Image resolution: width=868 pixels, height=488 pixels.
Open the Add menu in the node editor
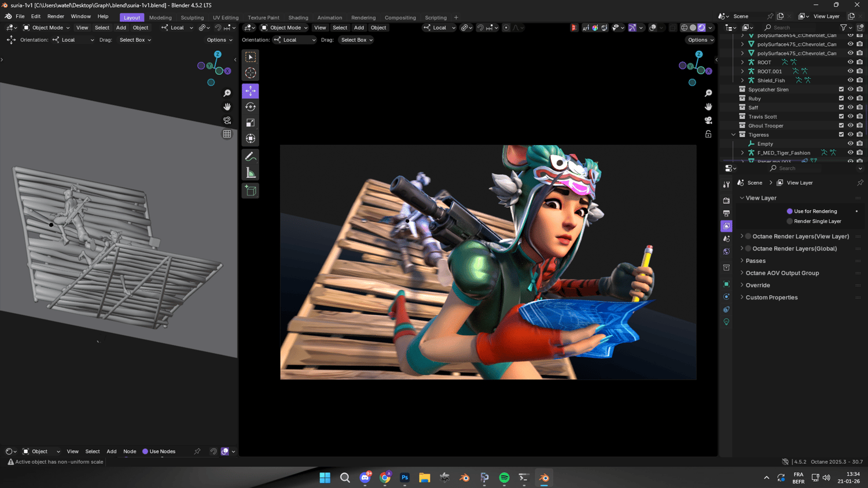tap(112, 452)
